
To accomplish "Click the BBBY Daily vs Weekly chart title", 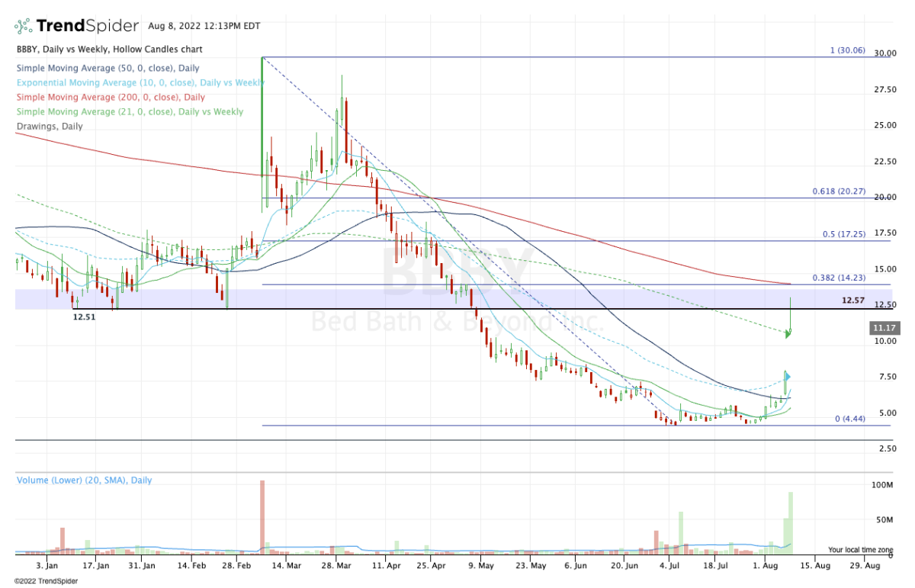I will [x=109, y=50].
